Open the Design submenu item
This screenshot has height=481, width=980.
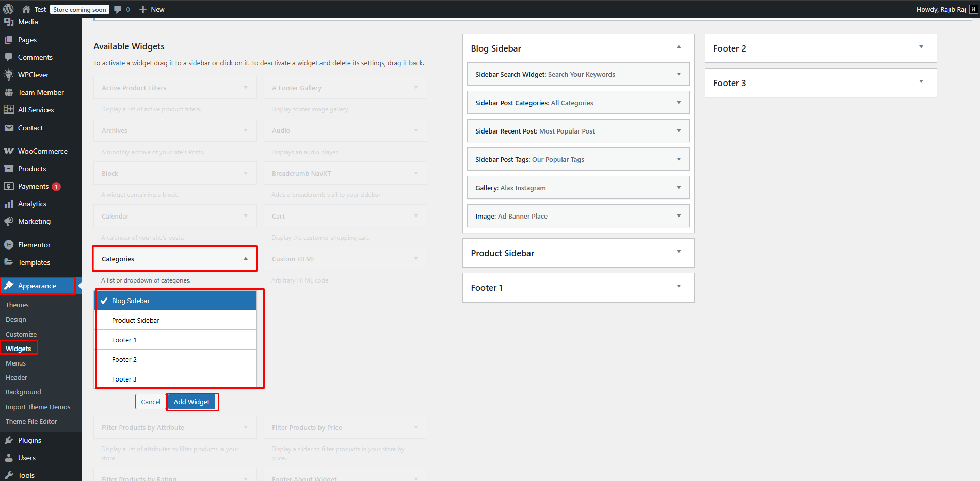[x=16, y=320]
